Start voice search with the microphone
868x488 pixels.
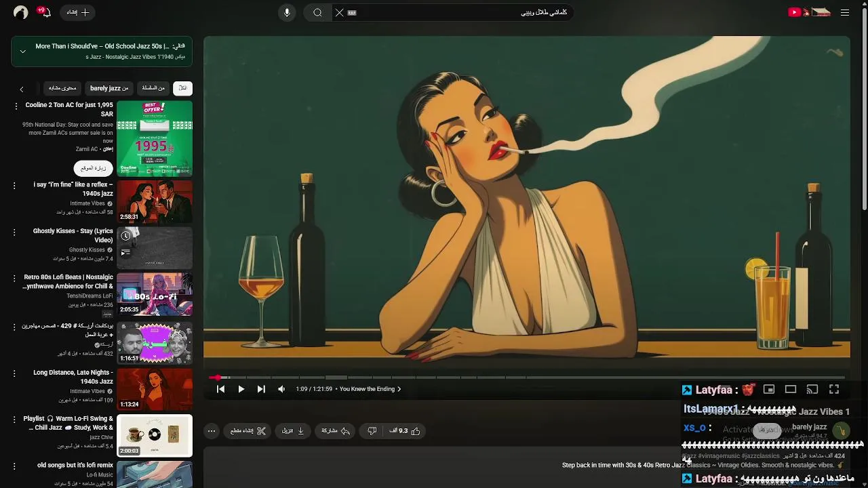[x=287, y=12]
